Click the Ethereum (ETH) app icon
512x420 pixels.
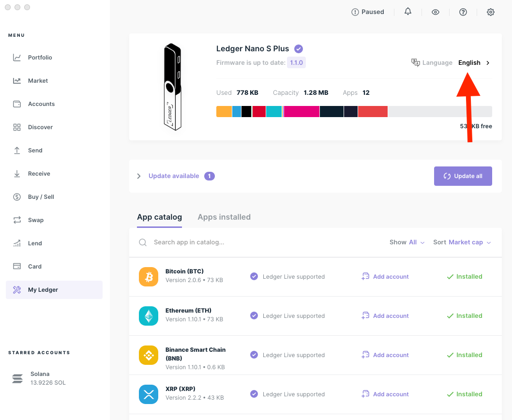149,315
